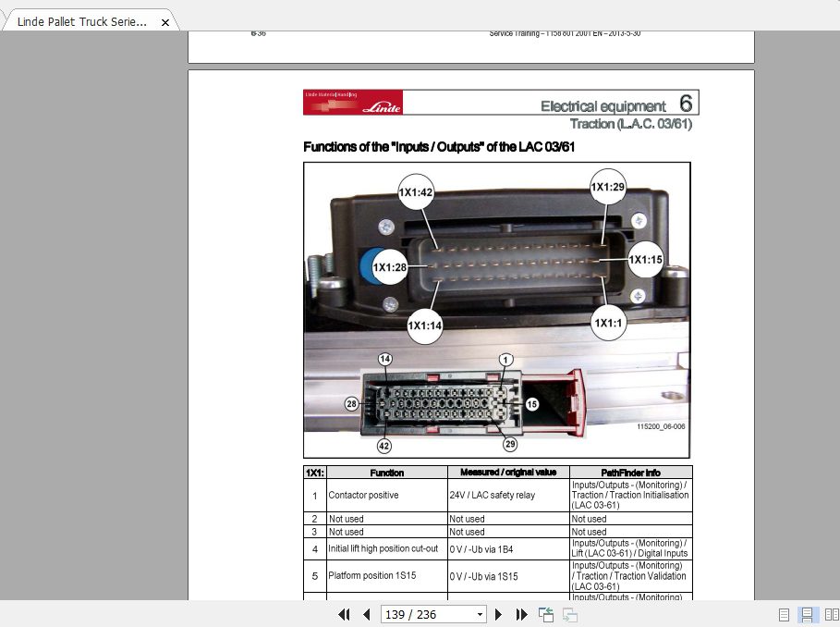Go to the previous page
This screenshot has height=627, width=840.
pyautogui.click(x=367, y=614)
